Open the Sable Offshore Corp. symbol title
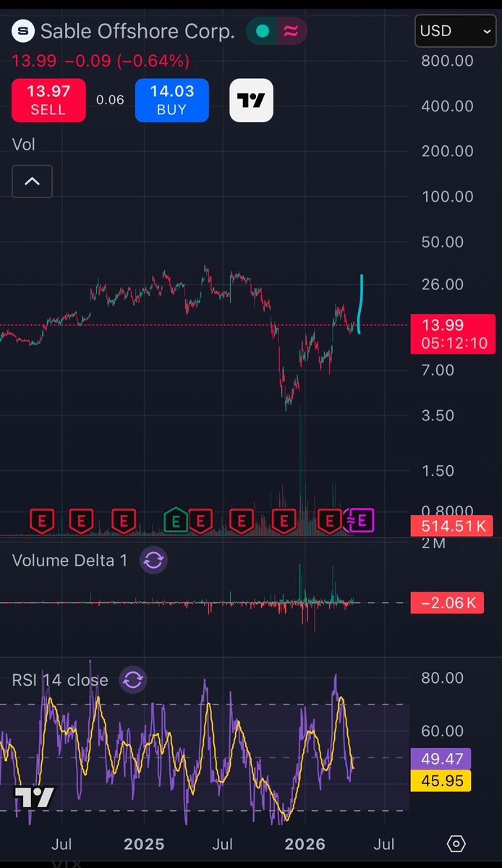 point(137,31)
